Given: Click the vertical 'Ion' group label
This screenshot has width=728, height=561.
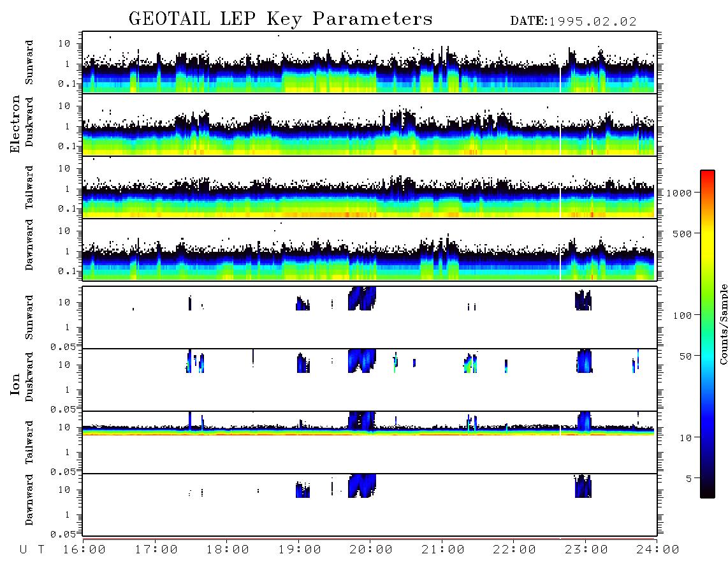Looking at the screenshot, I should point(15,384).
